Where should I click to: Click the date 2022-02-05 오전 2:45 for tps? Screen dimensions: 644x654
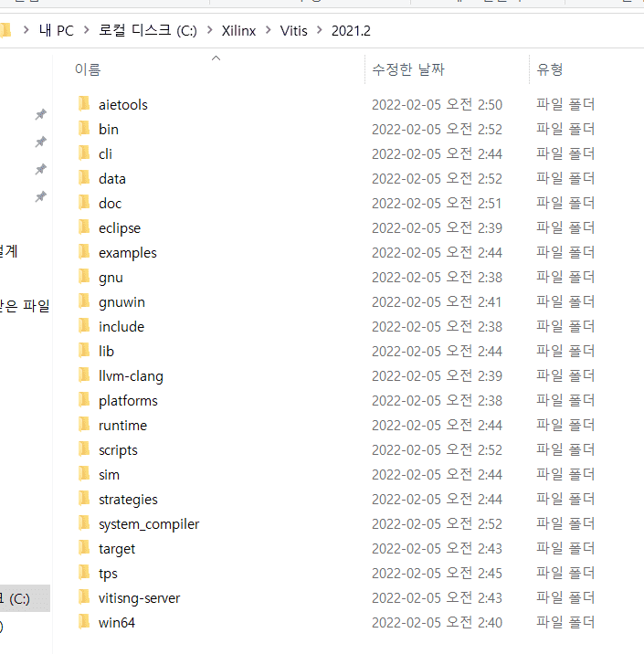[437, 573]
